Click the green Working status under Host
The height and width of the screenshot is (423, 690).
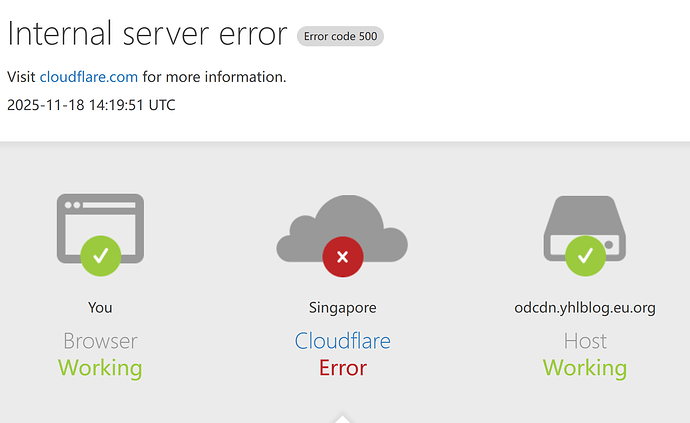point(585,368)
